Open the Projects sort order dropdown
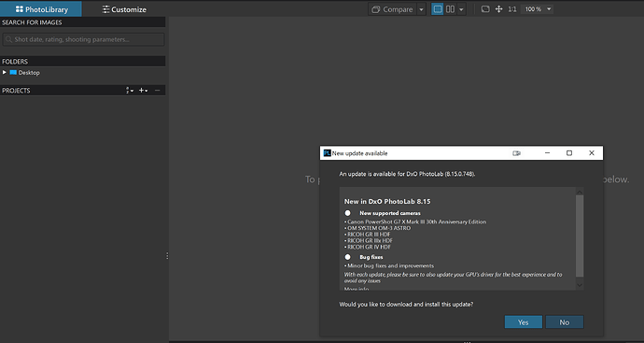 [130, 91]
